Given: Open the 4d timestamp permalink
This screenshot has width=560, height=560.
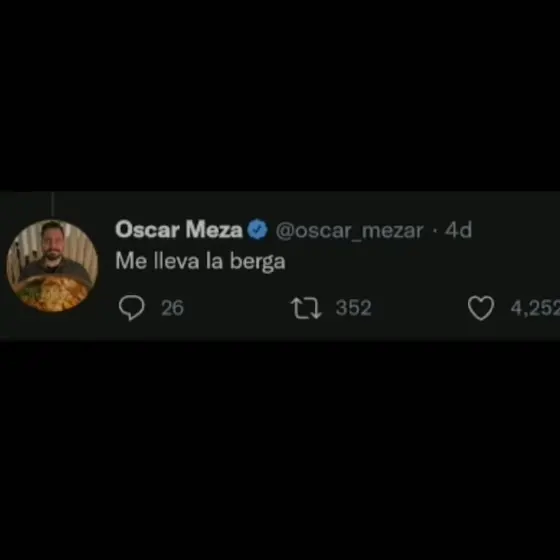Looking at the screenshot, I should 458,230.
